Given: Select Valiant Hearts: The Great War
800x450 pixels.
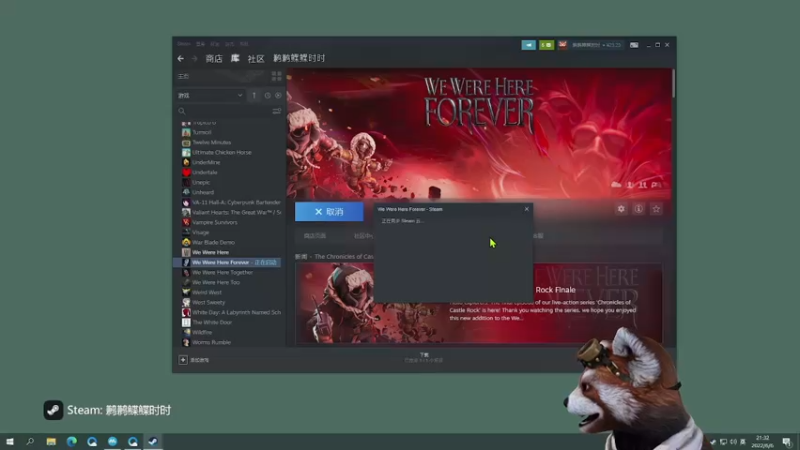Looking at the screenshot, I should tap(236, 212).
